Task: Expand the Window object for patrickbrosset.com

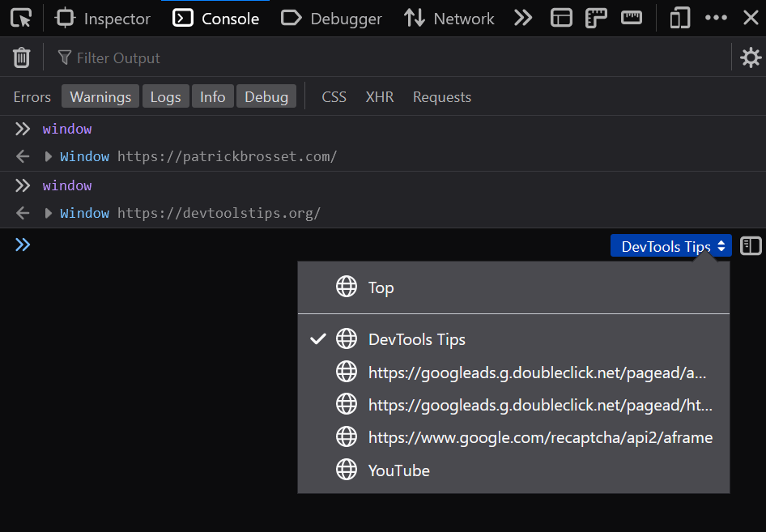Action: click(x=48, y=156)
